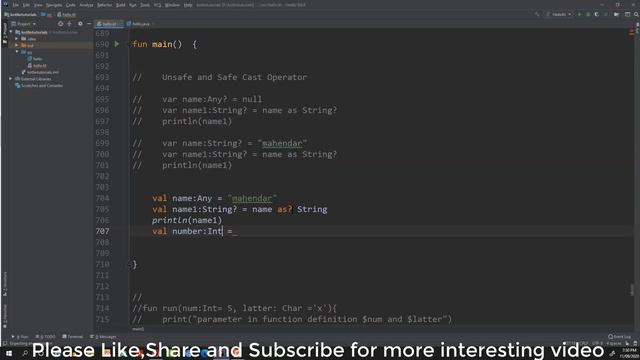Open the Refactor menu
This screenshot has height=360, width=640.
coord(104,5)
